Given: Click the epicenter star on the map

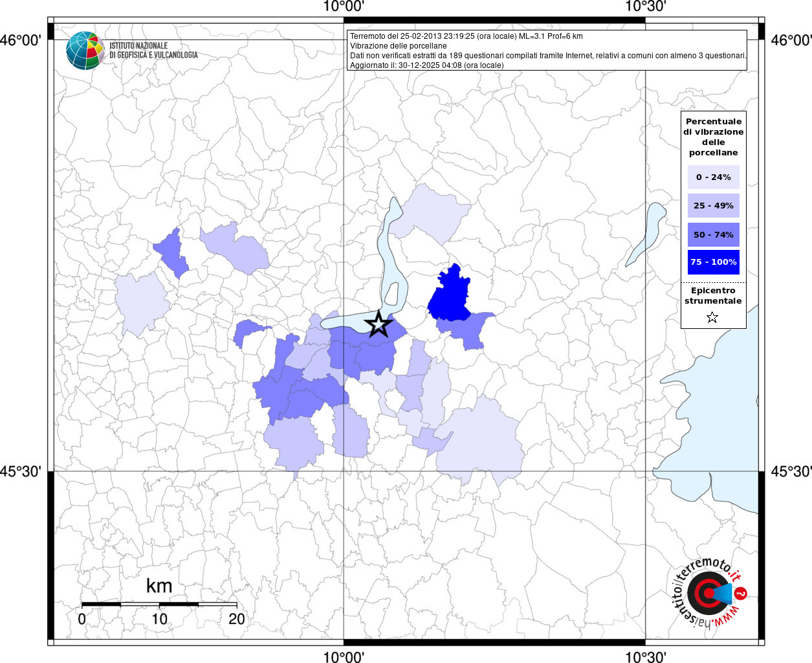Looking at the screenshot, I should point(379,324).
